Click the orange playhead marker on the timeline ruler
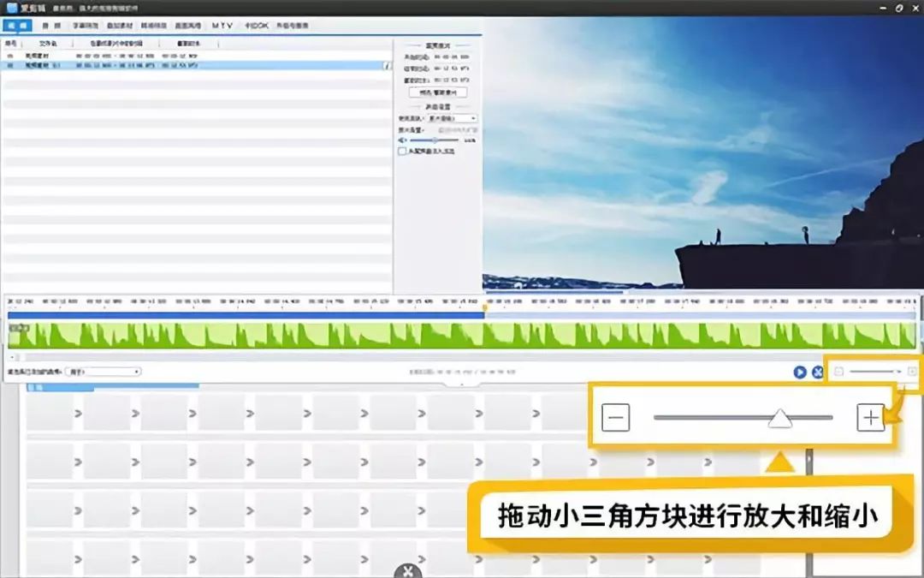The image size is (924, 578). coord(485,307)
